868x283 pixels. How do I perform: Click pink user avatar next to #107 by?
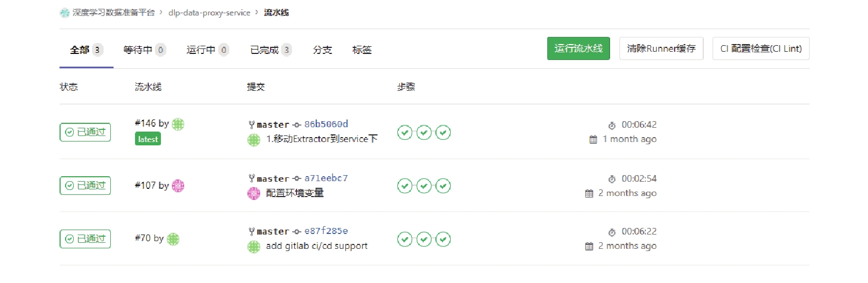point(178,186)
